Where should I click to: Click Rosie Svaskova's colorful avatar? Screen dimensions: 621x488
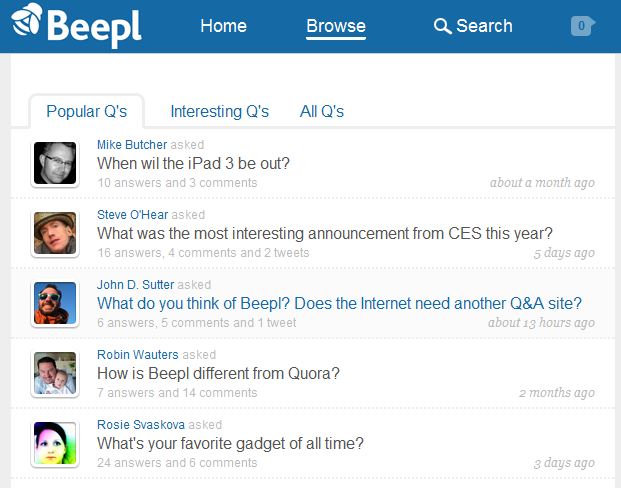click(x=55, y=443)
